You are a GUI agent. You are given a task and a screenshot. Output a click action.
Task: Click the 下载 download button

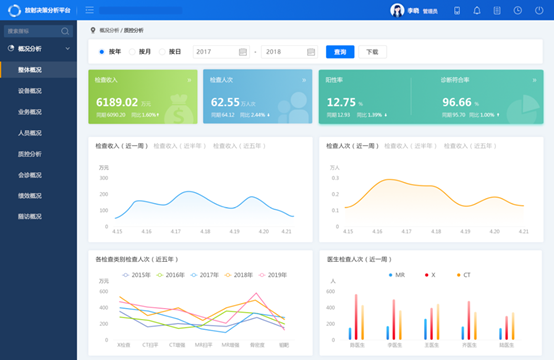(372, 52)
